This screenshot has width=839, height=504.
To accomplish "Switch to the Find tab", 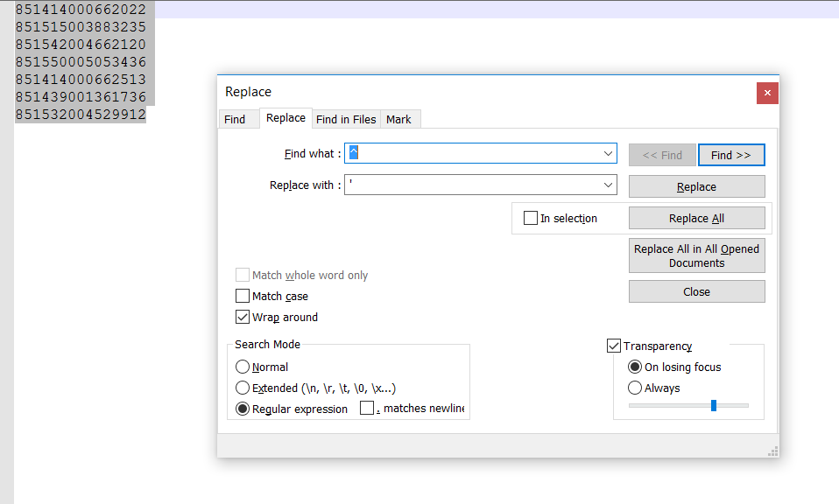I will [x=235, y=119].
